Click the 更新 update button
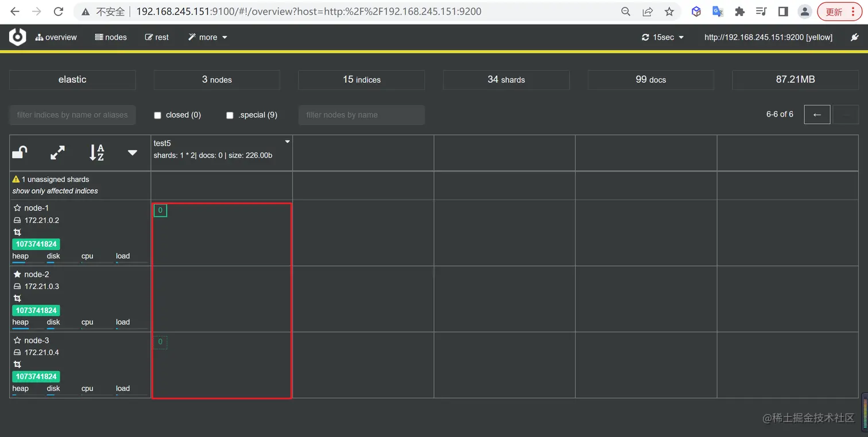868x437 pixels. click(840, 11)
